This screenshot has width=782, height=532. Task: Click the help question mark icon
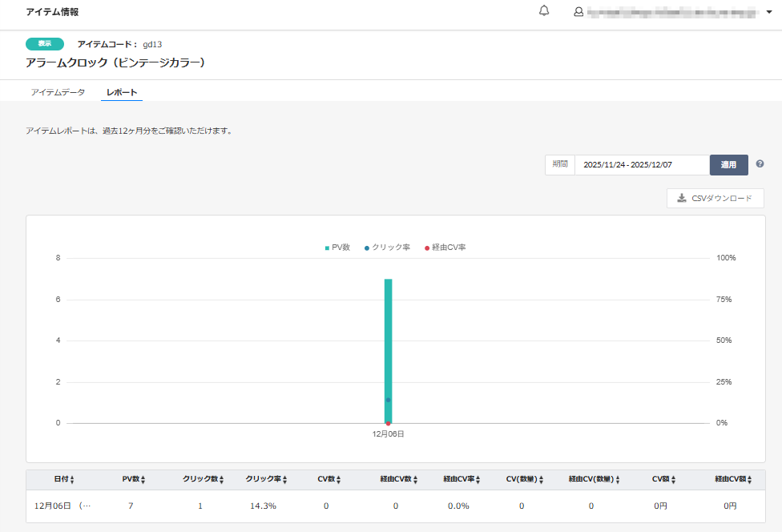(760, 164)
